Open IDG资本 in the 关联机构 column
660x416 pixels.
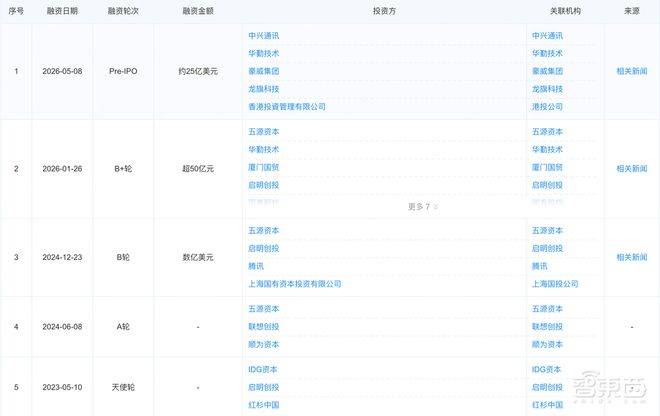pos(546,369)
